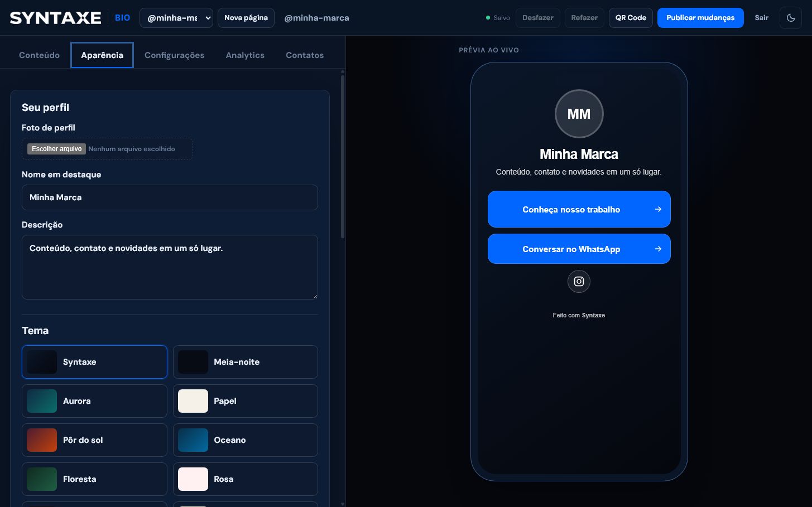This screenshot has width=812, height=507.
Task: Apply the Oceano theme
Action: [x=246, y=440]
